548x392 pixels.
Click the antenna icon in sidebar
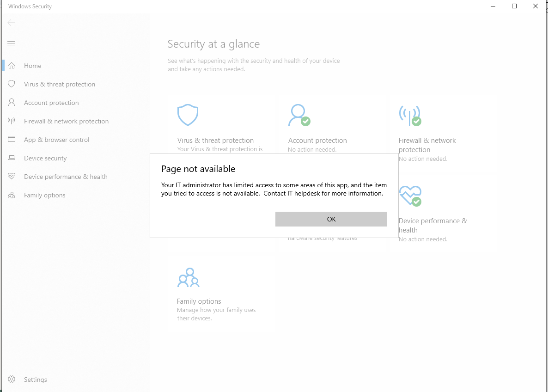pos(12,121)
